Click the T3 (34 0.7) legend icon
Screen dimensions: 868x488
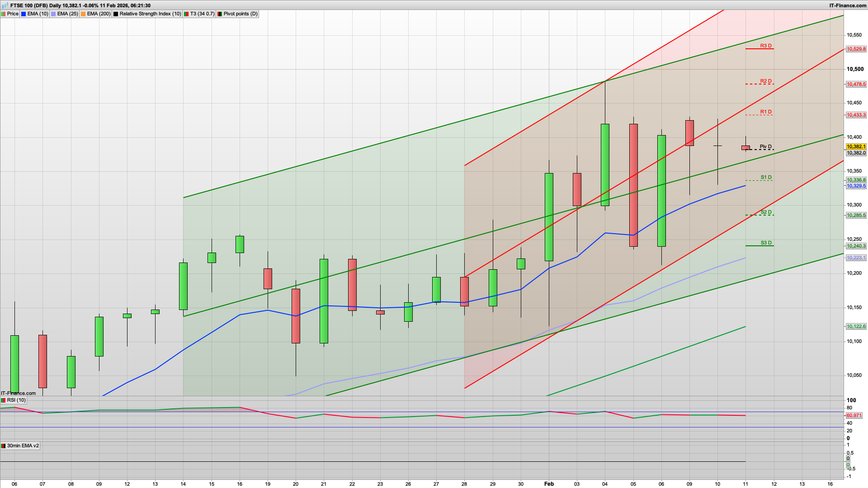[x=186, y=14]
